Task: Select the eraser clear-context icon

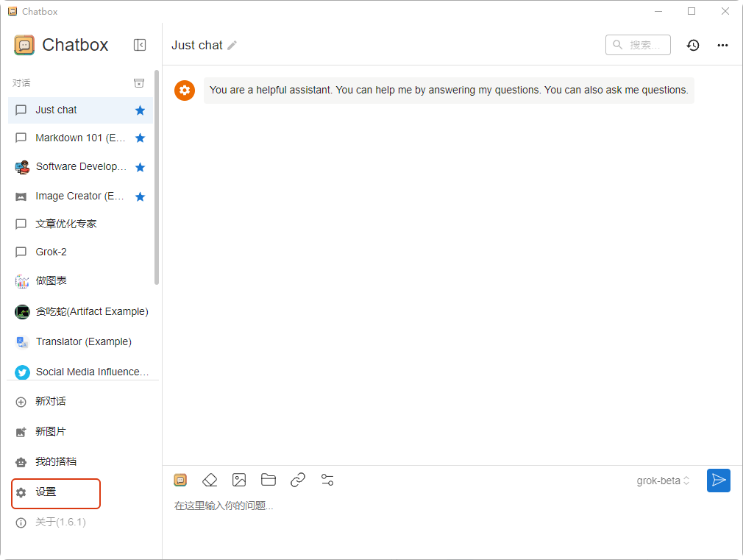Action: point(210,480)
